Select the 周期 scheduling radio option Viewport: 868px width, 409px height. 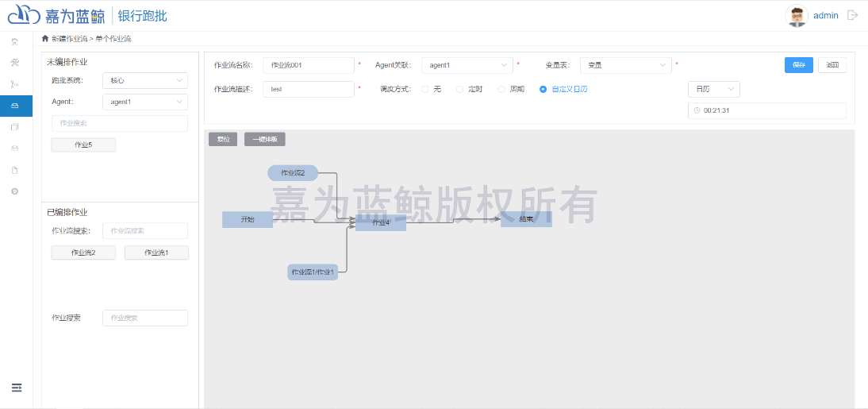(501, 89)
